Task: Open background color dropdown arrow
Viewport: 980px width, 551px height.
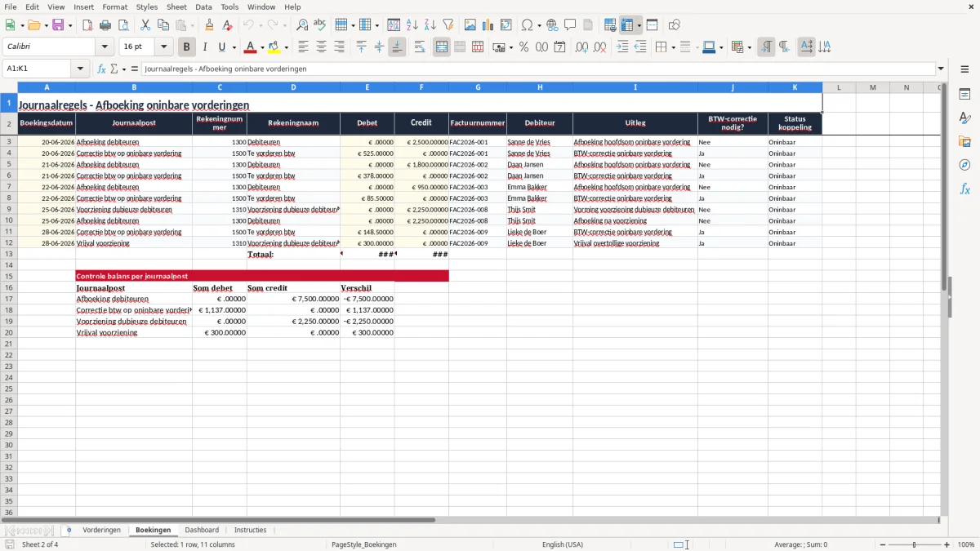Action: pyautogui.click(x=286, y=47)
